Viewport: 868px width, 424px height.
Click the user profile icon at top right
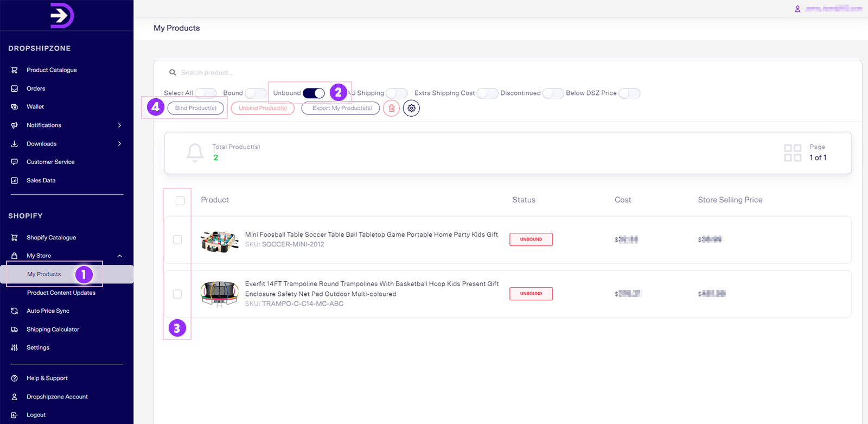pyautogui.click(x=797, y=9)
